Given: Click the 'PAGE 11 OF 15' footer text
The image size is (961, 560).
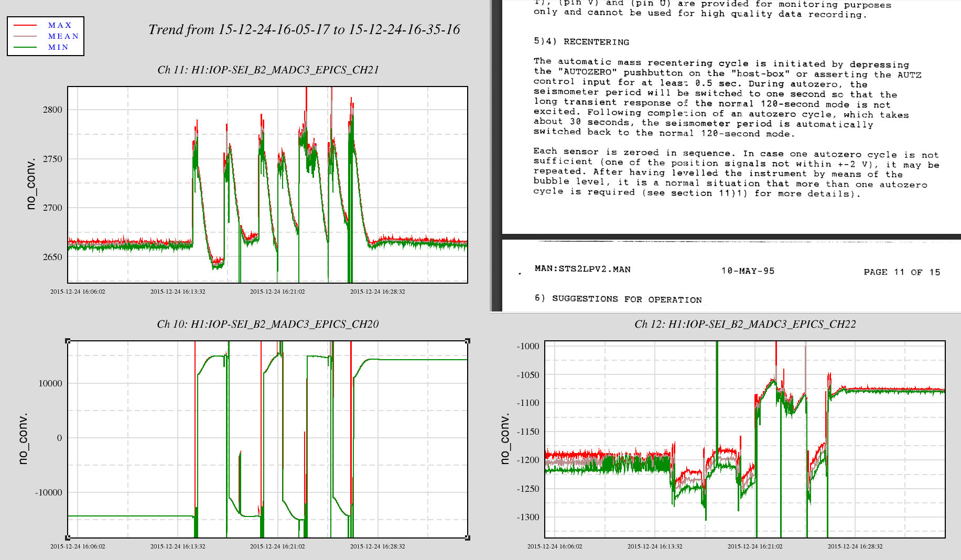Looking at the screenshot, I should pos(902,272).
